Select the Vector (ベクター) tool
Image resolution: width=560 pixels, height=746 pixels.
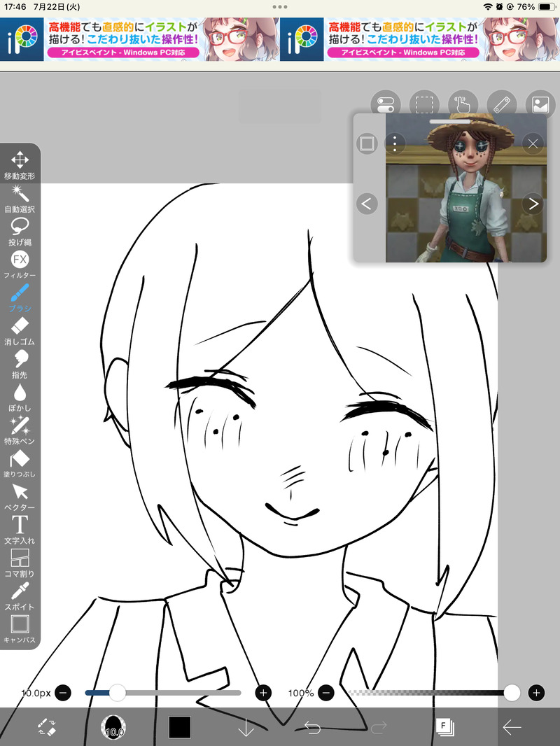coord(20,497)
